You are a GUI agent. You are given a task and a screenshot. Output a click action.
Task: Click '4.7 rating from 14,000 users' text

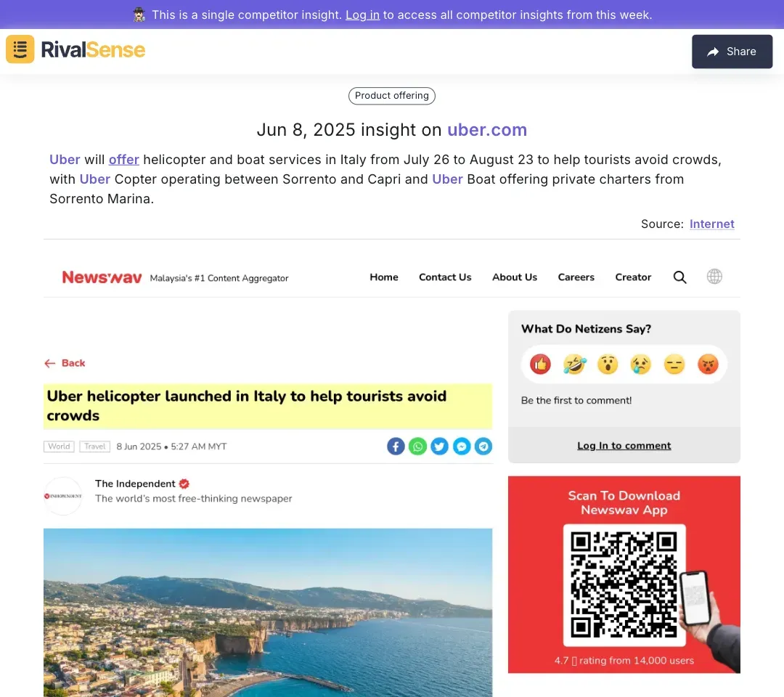624,661
